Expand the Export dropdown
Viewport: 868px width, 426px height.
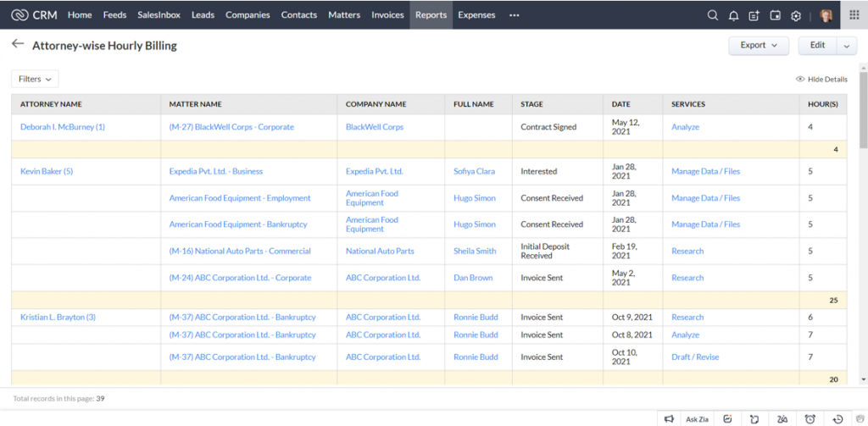(x=759, y=46)
